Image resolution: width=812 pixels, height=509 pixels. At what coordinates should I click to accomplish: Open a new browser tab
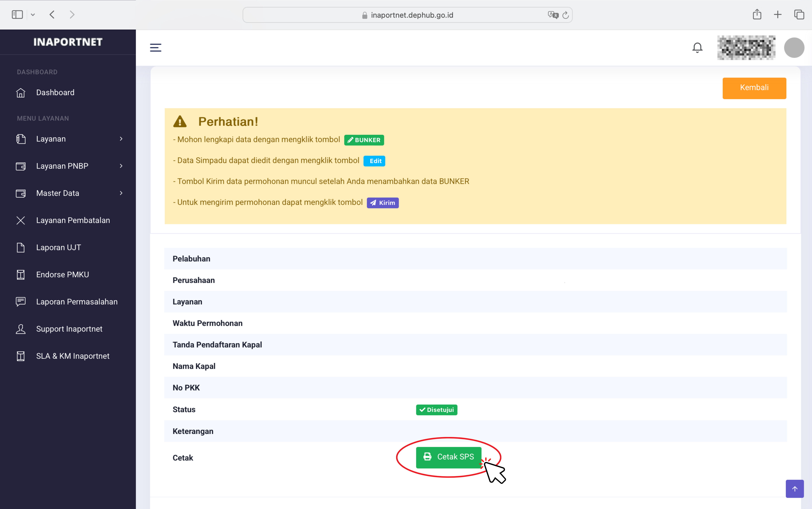[x=778, y=14]
